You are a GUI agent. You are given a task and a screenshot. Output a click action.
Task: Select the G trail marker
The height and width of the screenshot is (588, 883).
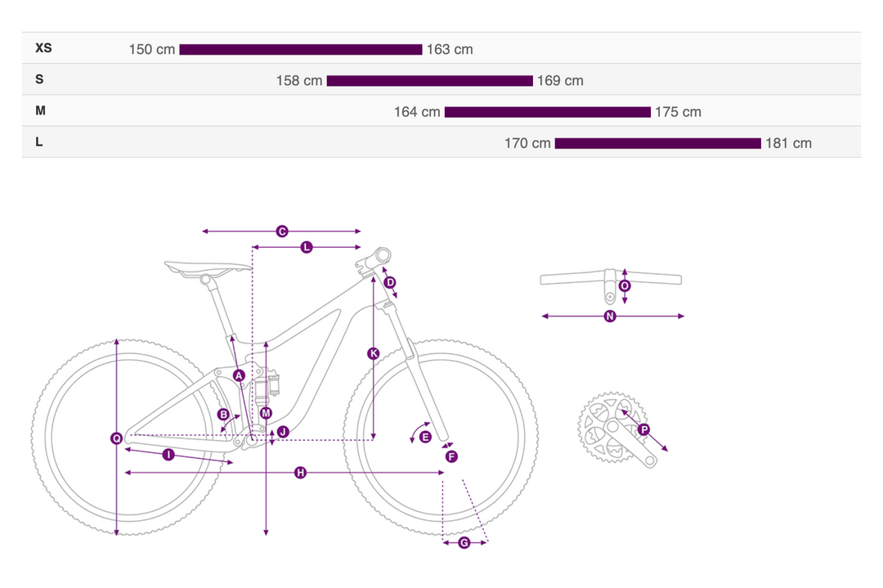(x=464, y=543)
